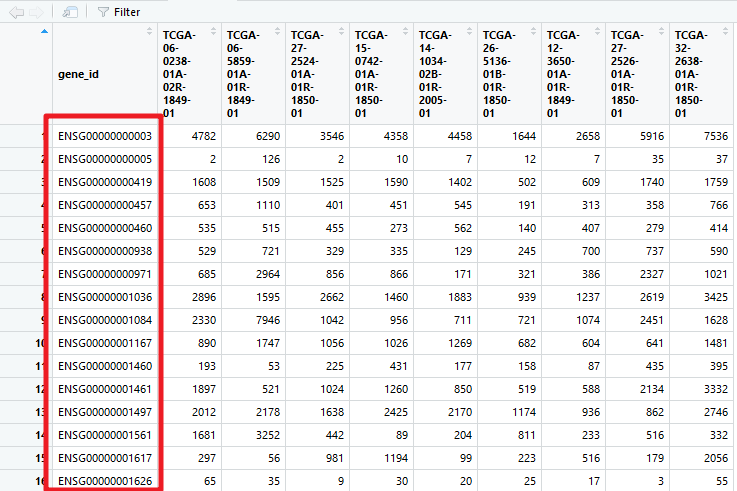Sort the TCGA-15-0742-01A-01R-1850-01 column
737x491 pixels.
[405, 31]
